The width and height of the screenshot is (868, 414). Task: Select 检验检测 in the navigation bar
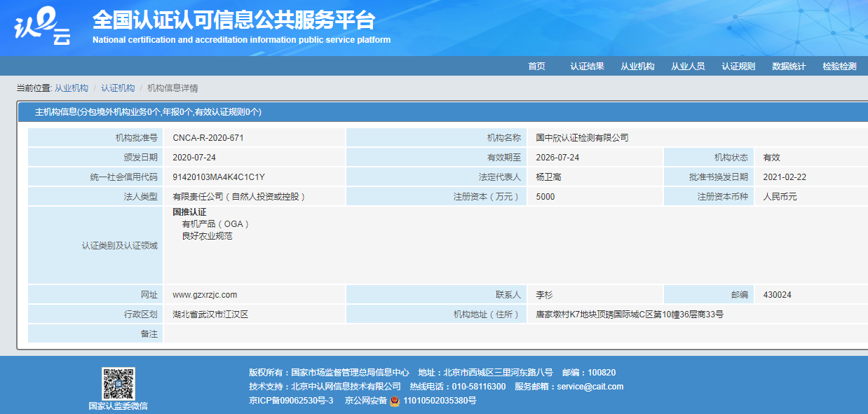tap(839, 67)
